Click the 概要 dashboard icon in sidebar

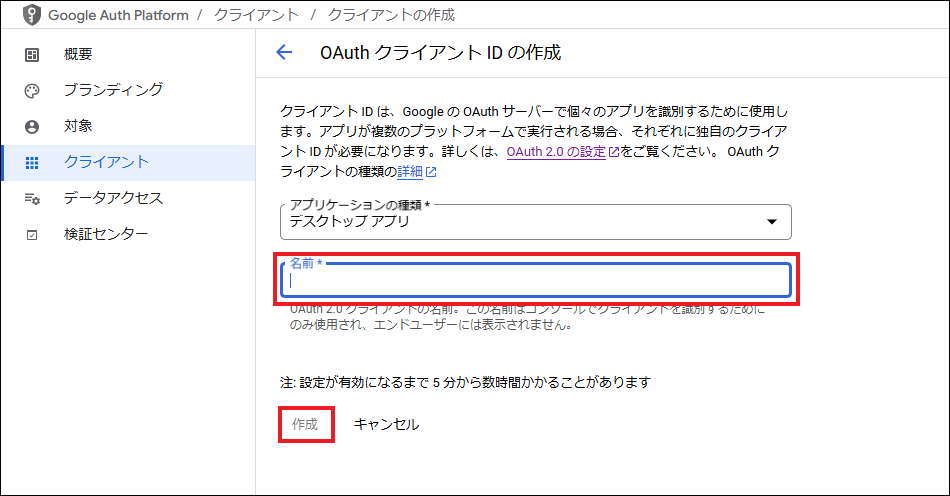click(x=32, y=54)
